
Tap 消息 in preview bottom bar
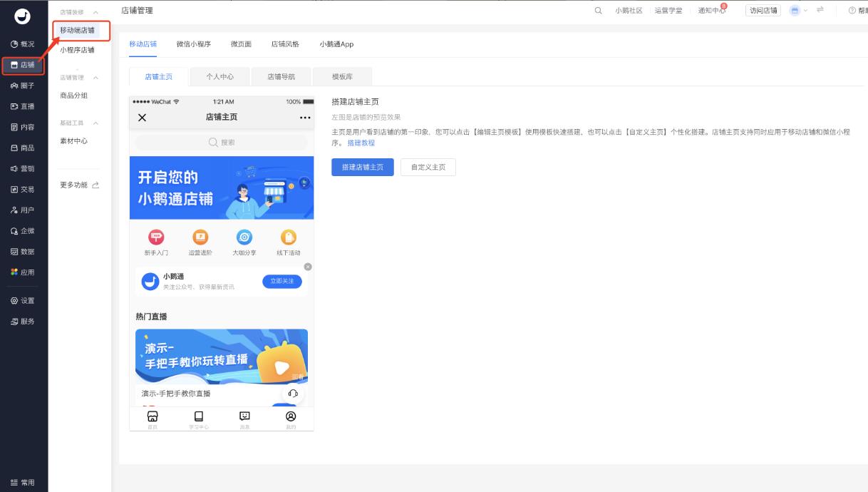244,419
